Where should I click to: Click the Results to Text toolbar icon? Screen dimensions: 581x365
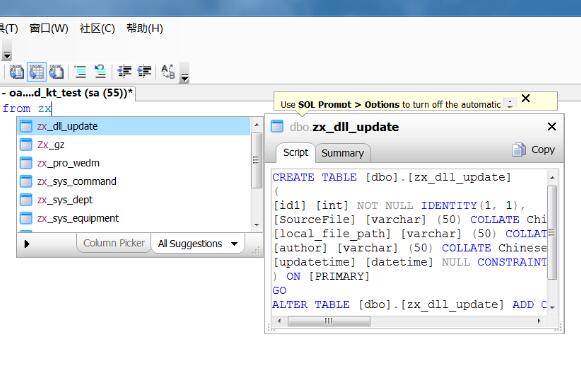point(17,71)
